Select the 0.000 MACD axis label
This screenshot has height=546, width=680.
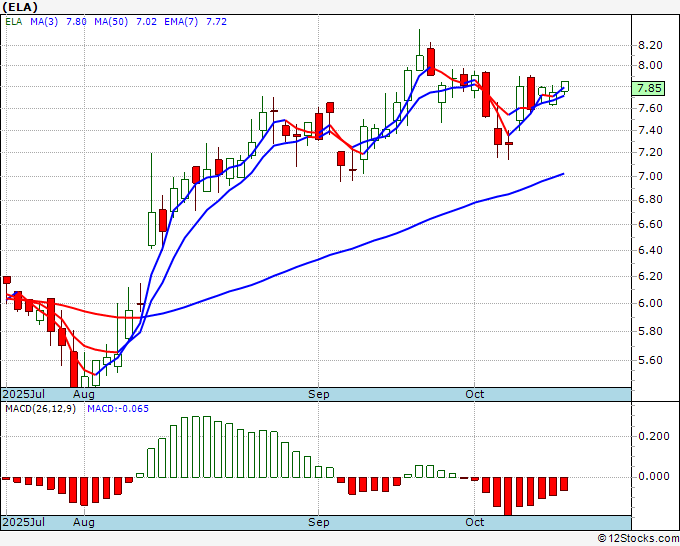pyautogui.click(x=654, y=477)
